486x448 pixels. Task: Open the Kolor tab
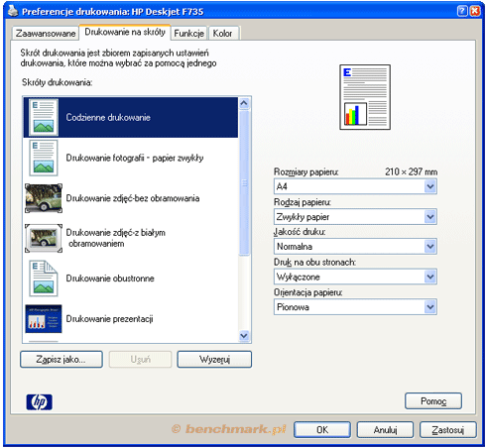point(223,34)
